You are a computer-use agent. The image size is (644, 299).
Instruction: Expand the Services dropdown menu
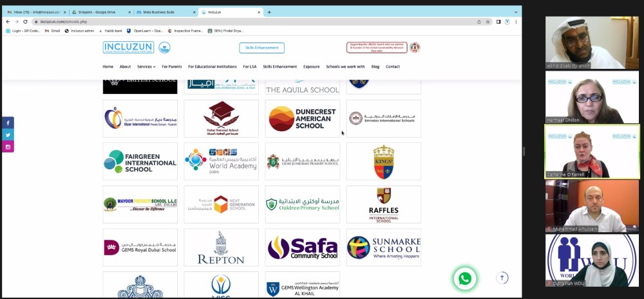146,66
